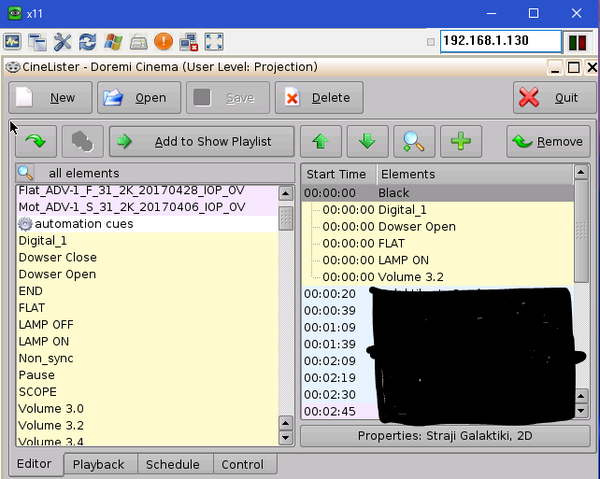This screenshot has height=479, width=600.
Task: Click the magnifier search icon button
Action: tap(414, 142)
